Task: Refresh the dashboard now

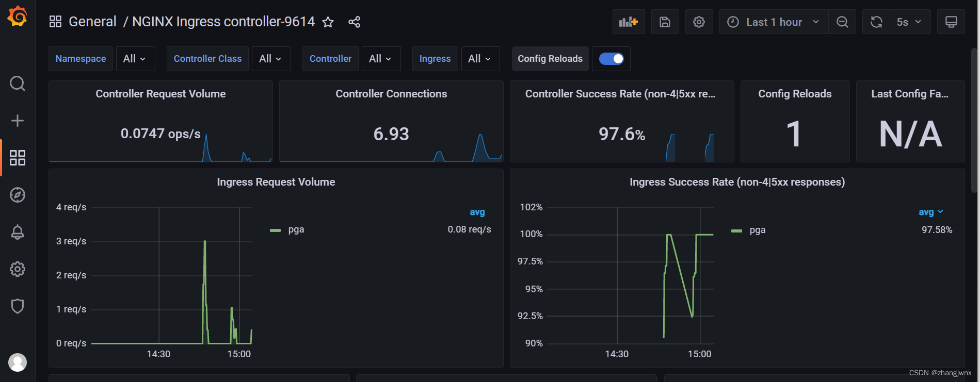Action: 876,22
